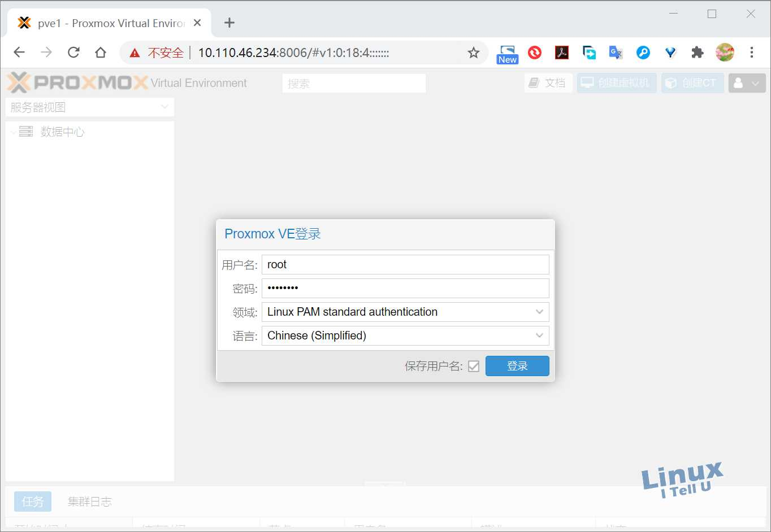Open the Google Translate extension
This screenshot has height=532, width=771.
point(616,53)
